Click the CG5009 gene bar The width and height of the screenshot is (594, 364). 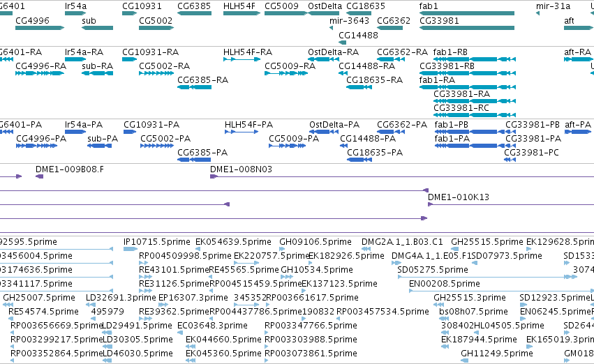pyautogui.click(x=285, y=13)
